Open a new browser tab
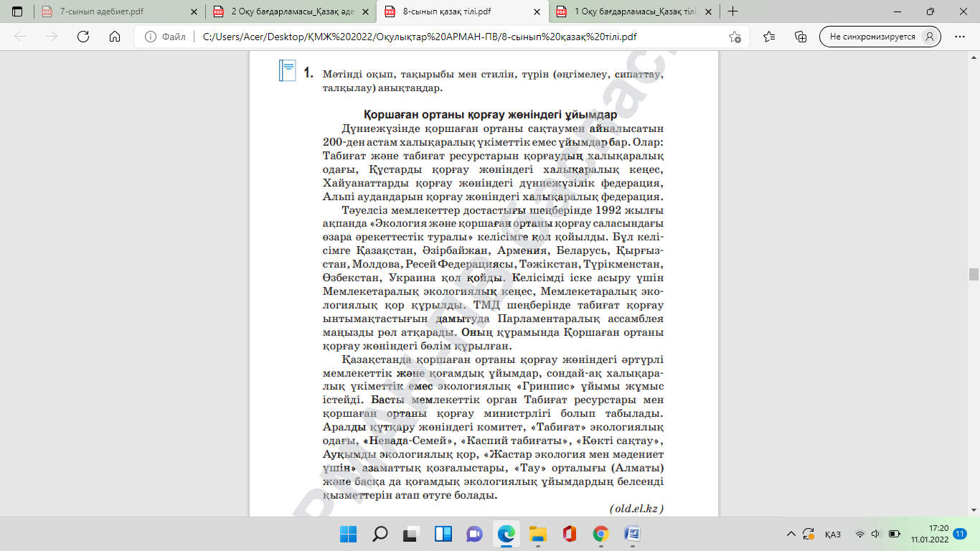This screenshot has width=980, height=551. (x=732, y=11)
